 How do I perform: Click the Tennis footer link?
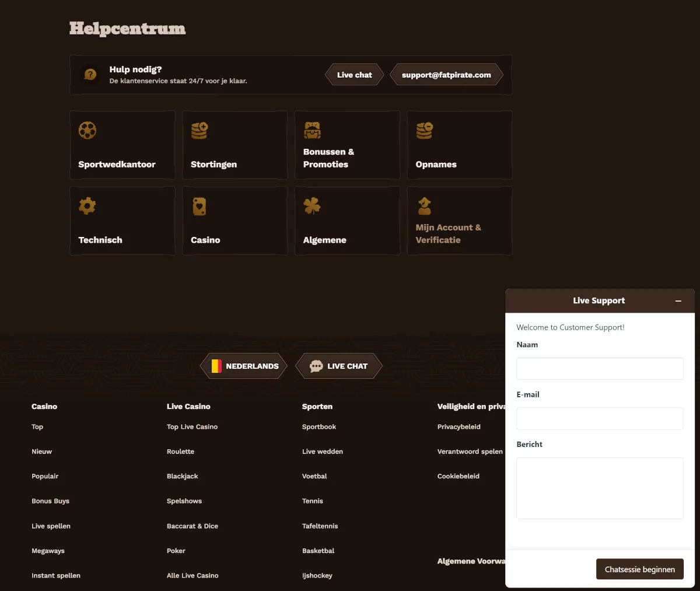coord(313,501)
